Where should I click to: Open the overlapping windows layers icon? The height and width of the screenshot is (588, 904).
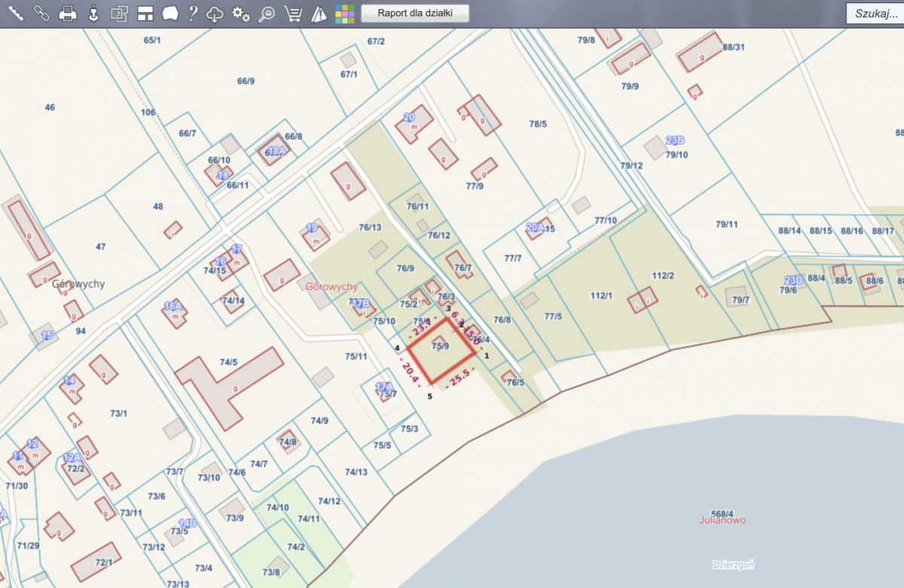(x=119, y=13)
